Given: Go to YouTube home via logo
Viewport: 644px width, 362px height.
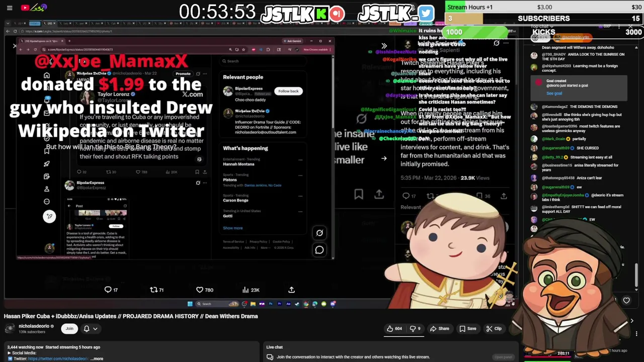Looking at the screenshot, I should 33,8.
